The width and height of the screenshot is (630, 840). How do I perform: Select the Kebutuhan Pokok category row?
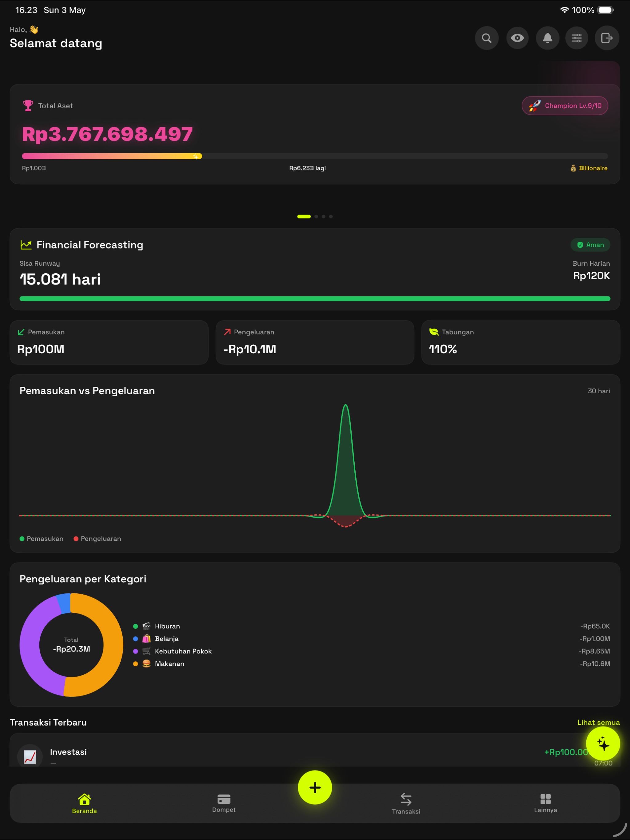372,651
